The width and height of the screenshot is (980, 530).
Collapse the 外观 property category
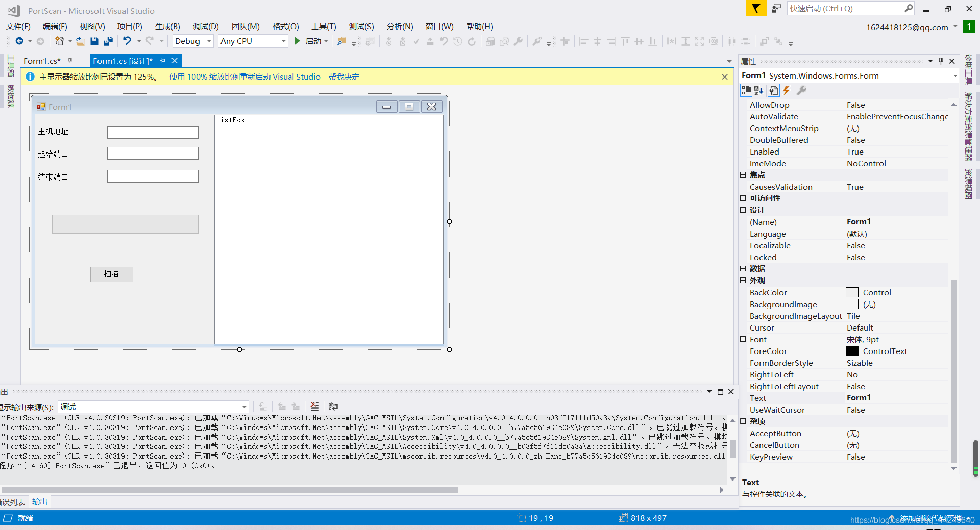click(743, 280)
